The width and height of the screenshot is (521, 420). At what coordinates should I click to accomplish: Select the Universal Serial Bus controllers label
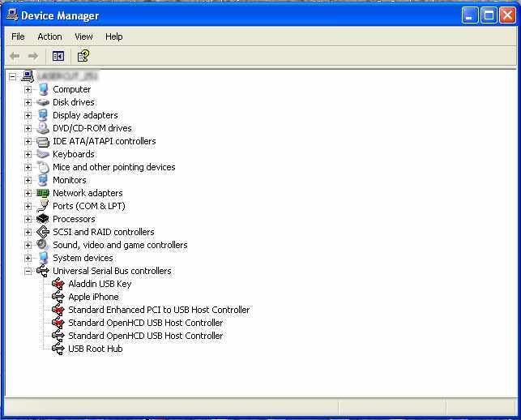(x=112, y=271)
